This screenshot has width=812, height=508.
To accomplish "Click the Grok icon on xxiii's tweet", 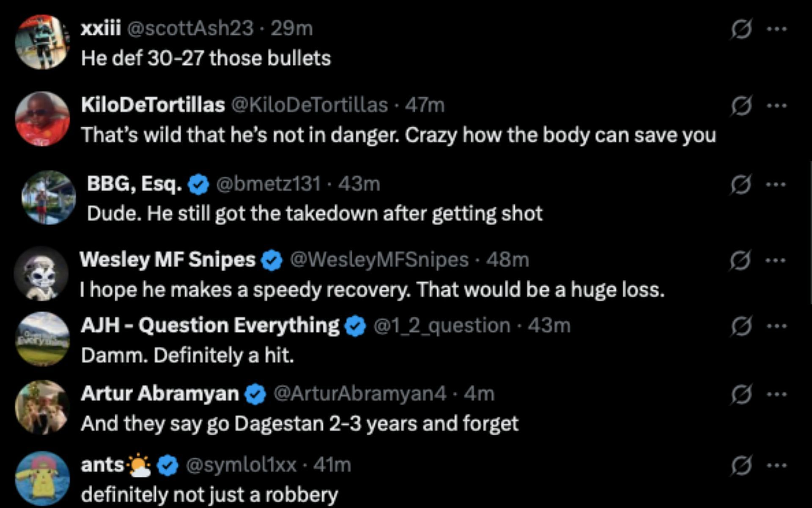I will [741, 29].
